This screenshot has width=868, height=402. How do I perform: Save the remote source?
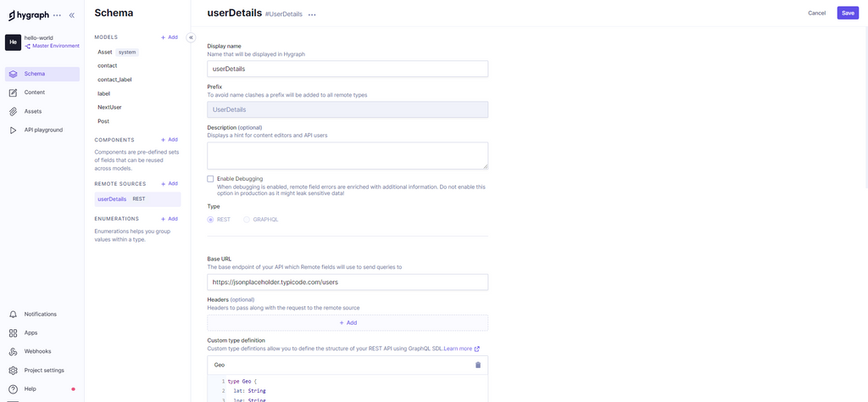pyautogui.click(x=848, y=13)
